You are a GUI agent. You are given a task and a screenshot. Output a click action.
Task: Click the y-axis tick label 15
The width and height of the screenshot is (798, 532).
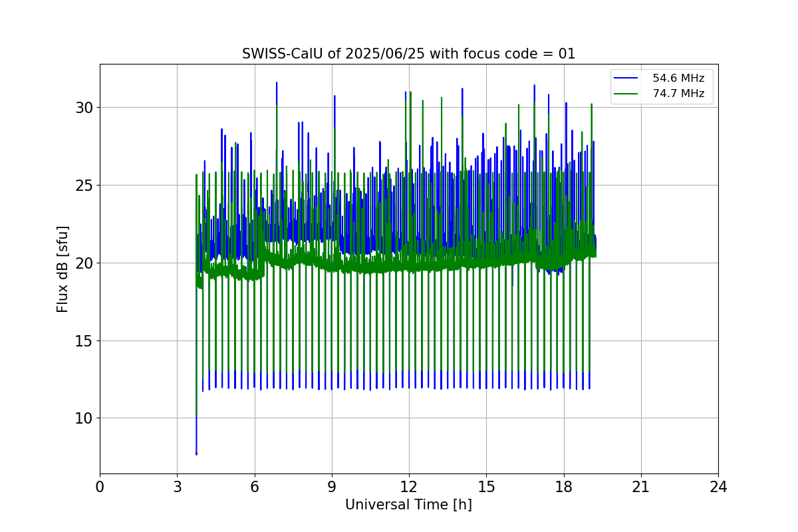84,340
